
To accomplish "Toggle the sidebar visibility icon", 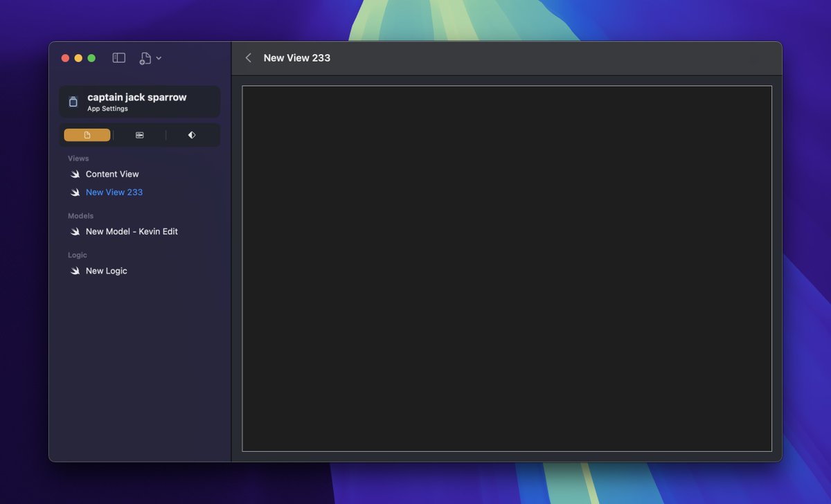I will point(119,58).
